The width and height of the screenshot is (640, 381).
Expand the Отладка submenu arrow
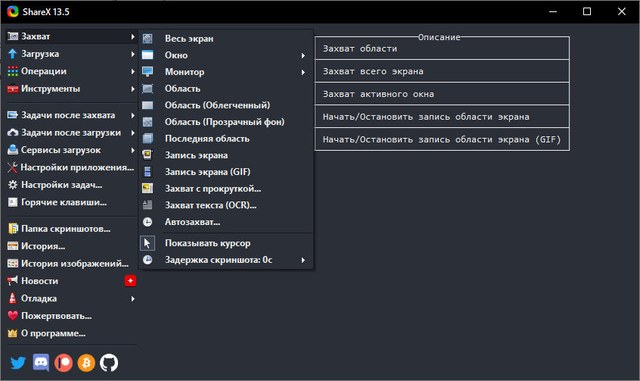pos(133,299)
